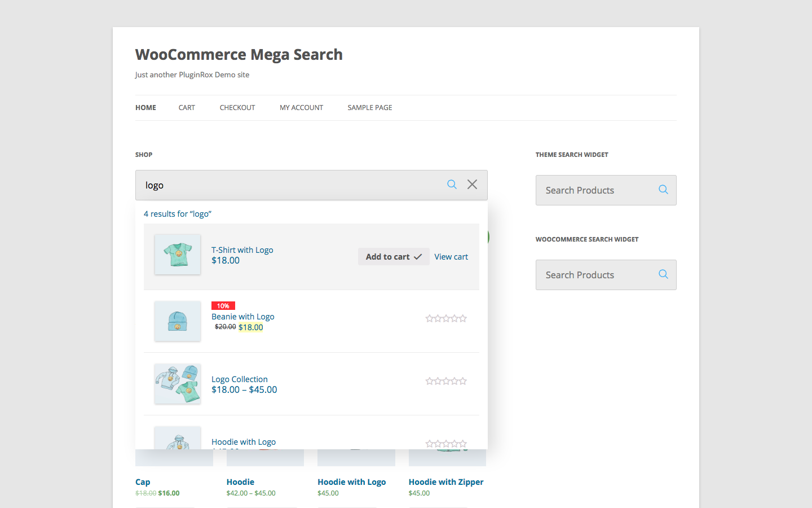Viewport: 812px width, 508px height.
Task: Click the Logo Collection star rating
Action: (446, 382)
